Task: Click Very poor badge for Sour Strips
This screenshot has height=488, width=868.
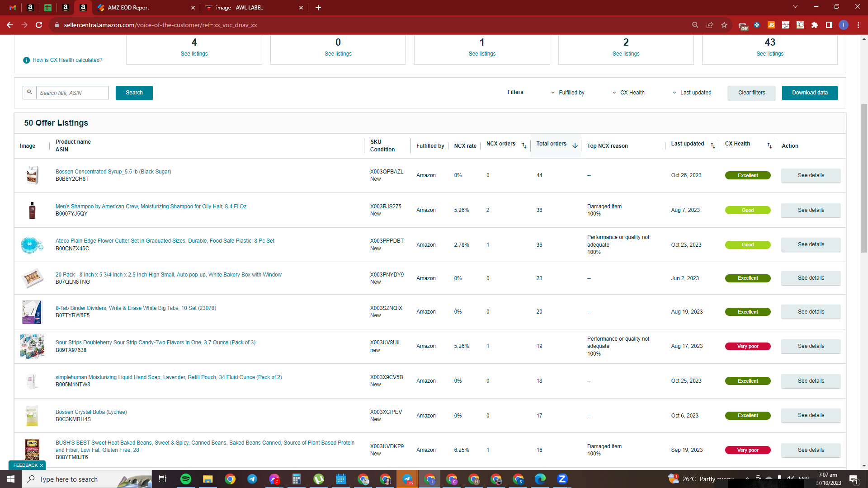Action: point(748,347)
